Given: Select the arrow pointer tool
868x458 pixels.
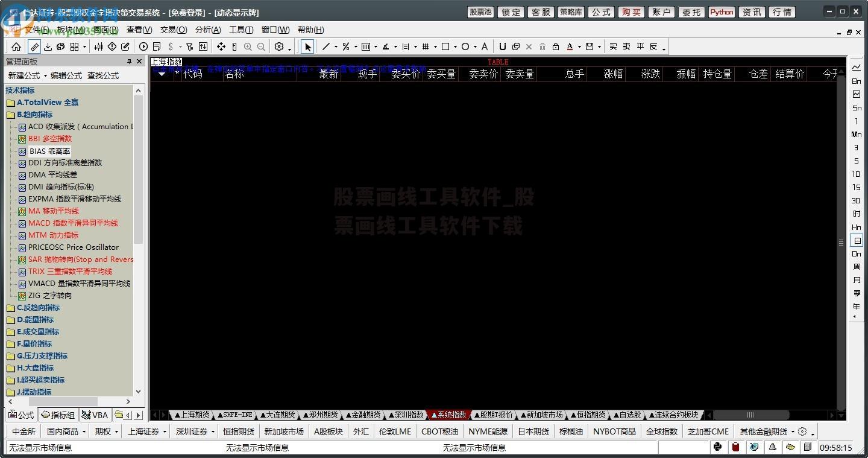Looking at the screenshot, I should point(308,46).
